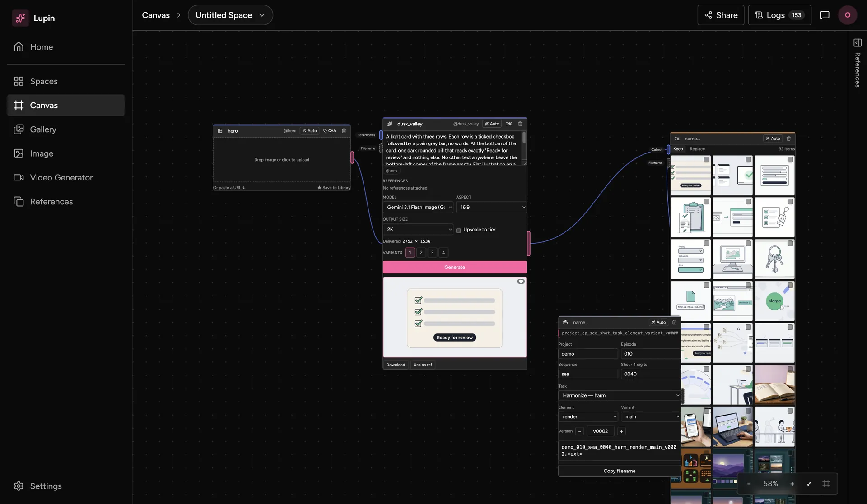Image resolution: width=867 pixels, height=504 pixels.
Task: Switch to the Keep tab in collector
Action: pyautogui.click(x=678, y=149)
